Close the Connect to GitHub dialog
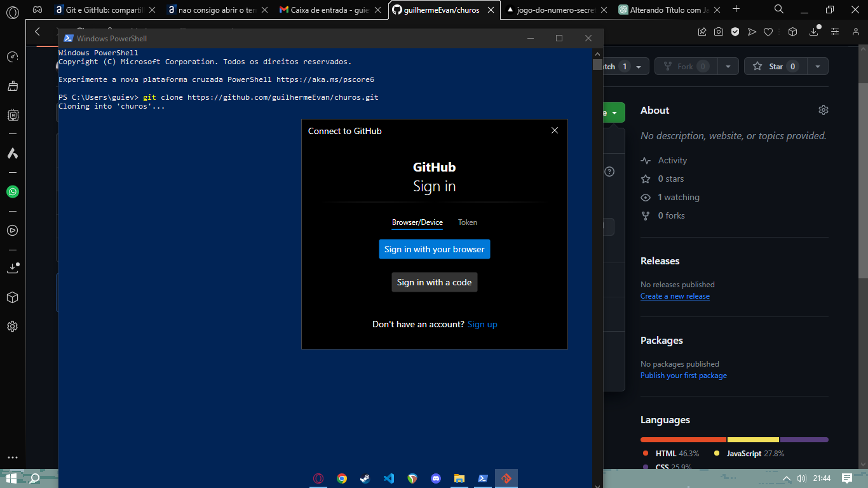The width and height of the screenshot is (868, 488). click(x=555, y=130)
